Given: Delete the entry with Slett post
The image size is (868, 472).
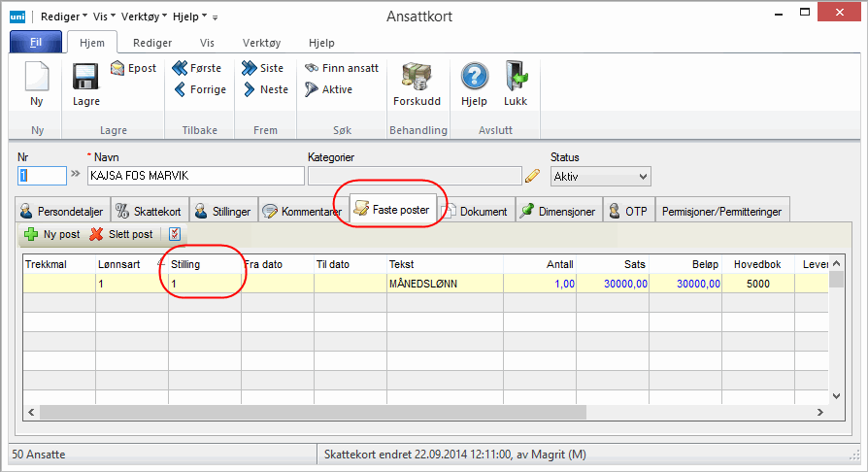Looking at the screenshot, I should (120, 234).
